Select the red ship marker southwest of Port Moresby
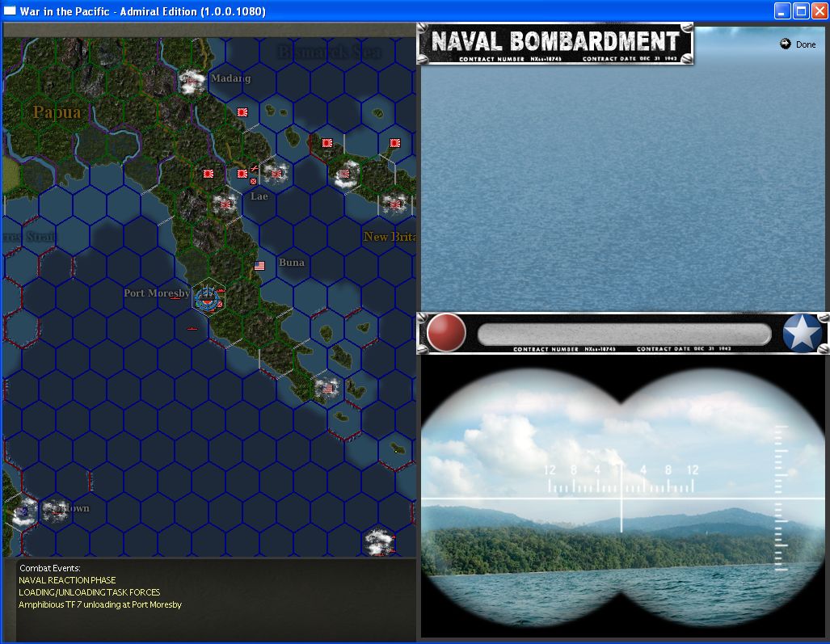Image resolution: width=830 pixels, height=644 pixels. 192,329
